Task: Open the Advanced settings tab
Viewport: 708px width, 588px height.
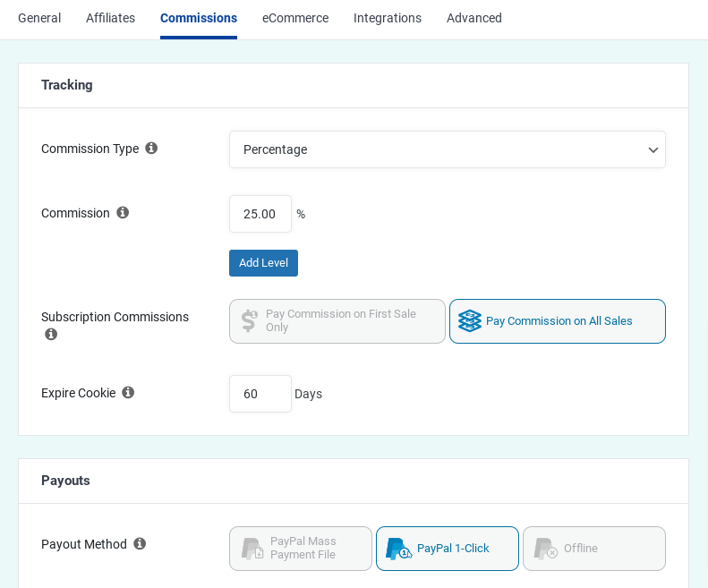Action: pyautogui.click(x=474, y=18)
